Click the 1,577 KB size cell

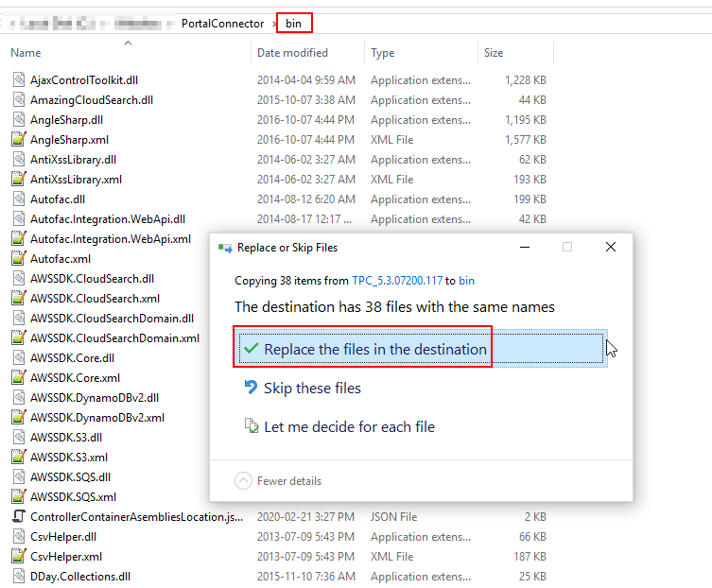526,139
